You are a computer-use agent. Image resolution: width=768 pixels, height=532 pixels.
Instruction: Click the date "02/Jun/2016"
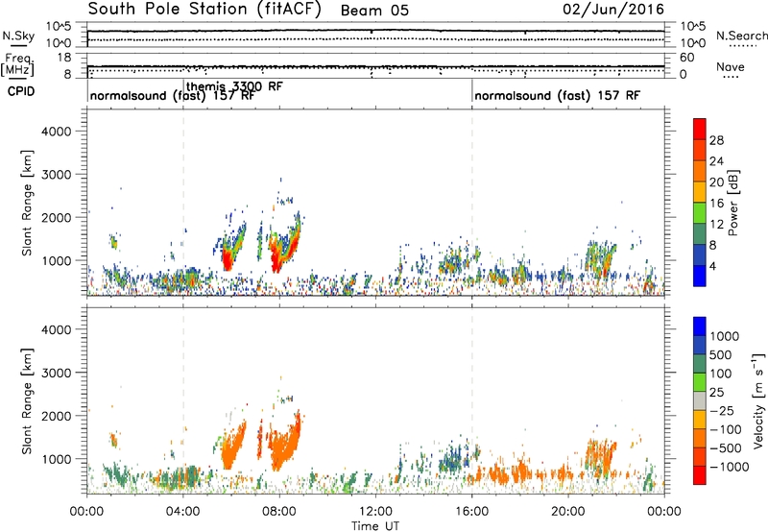613,10
